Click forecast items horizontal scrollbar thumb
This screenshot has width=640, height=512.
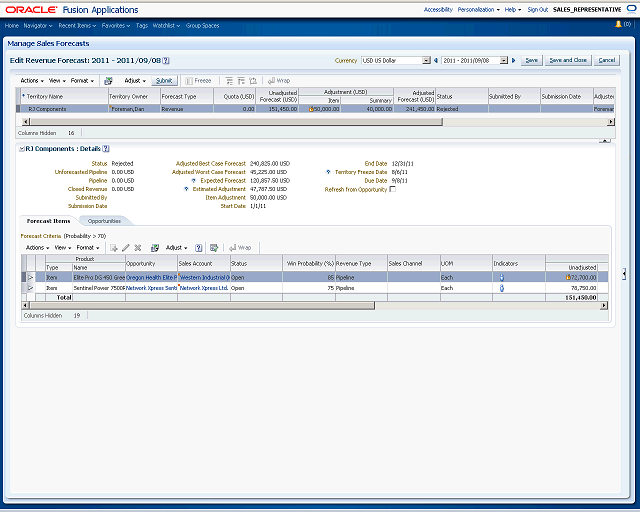tap(202, 305)
